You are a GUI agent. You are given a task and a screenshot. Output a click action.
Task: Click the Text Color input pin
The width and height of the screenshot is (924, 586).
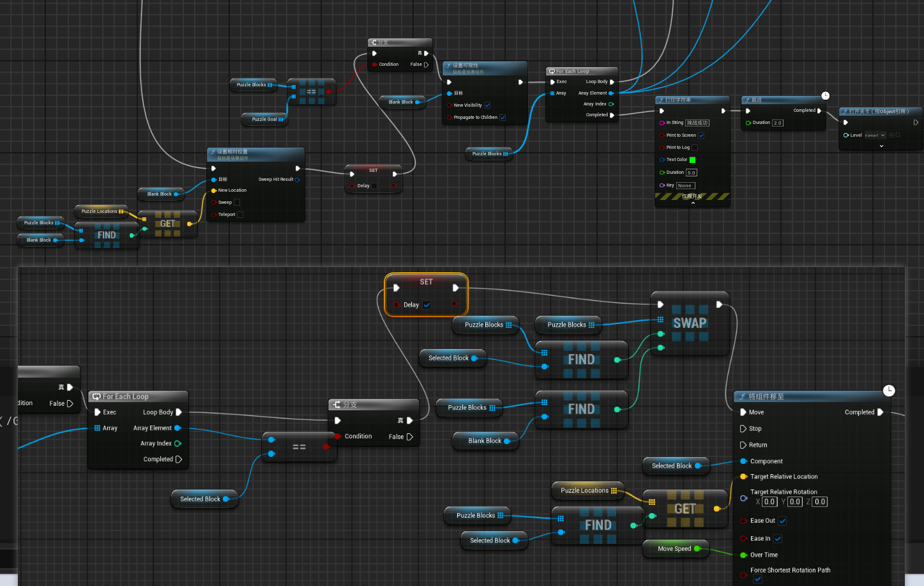click(662, 160)
